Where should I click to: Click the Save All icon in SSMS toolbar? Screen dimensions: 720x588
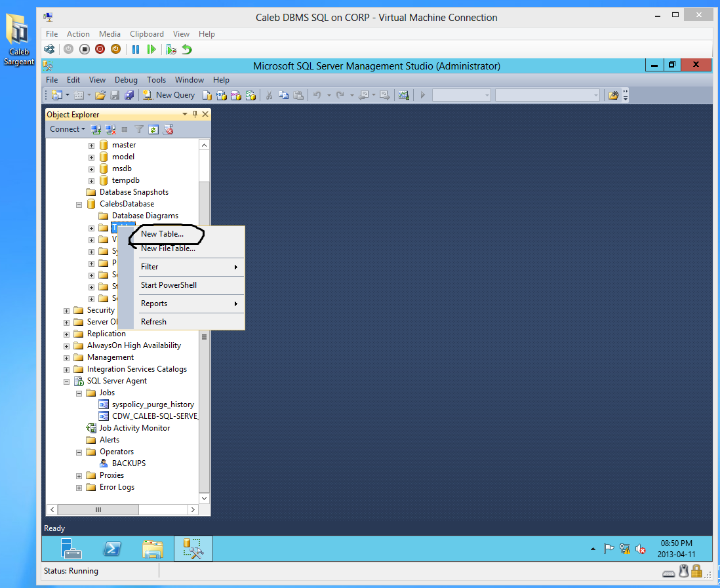point(129,95)
